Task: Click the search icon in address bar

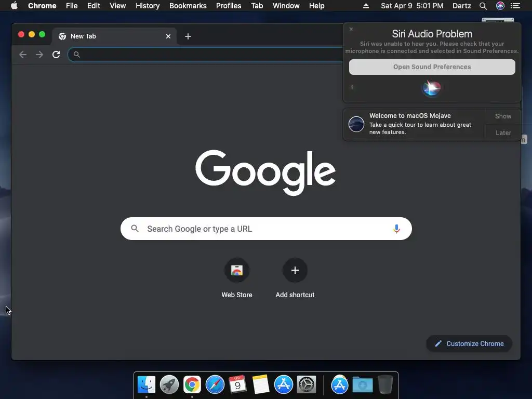Action: pos(77,55)
